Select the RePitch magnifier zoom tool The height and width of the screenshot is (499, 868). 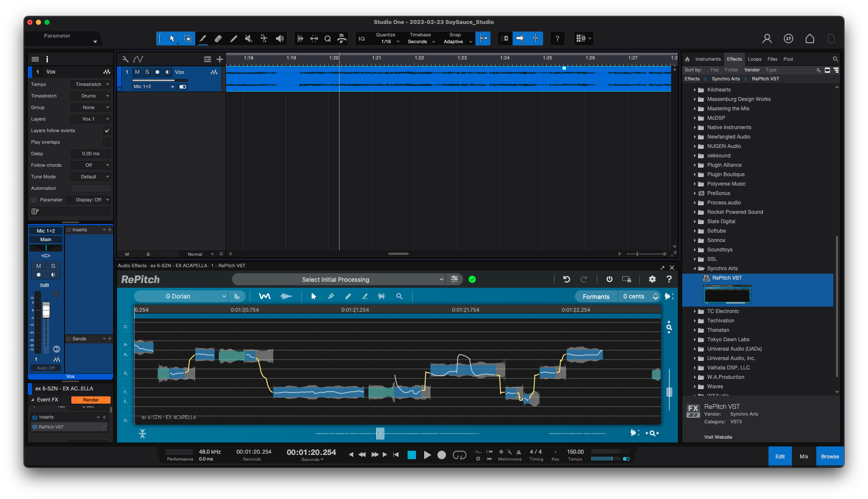pyautogui.click(x=399, y=296)
